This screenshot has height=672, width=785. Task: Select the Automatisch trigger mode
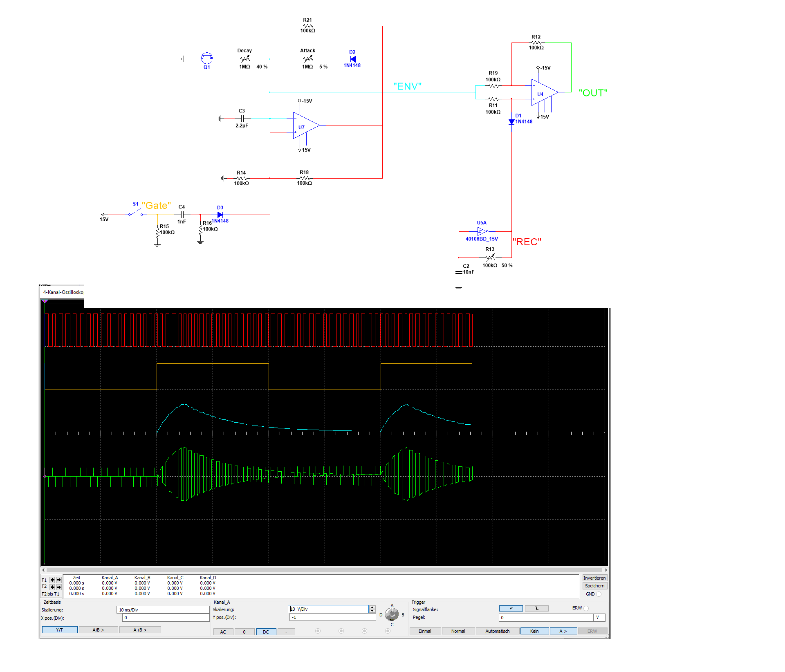point(497,631)
